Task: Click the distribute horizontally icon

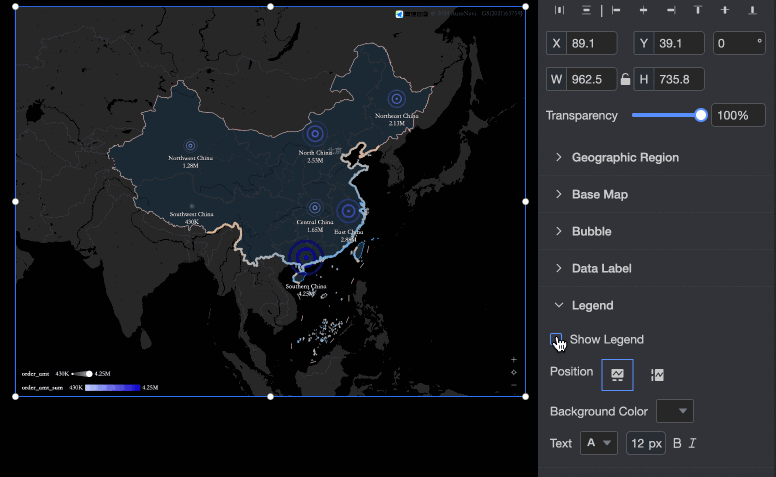Action: (559, 10)
